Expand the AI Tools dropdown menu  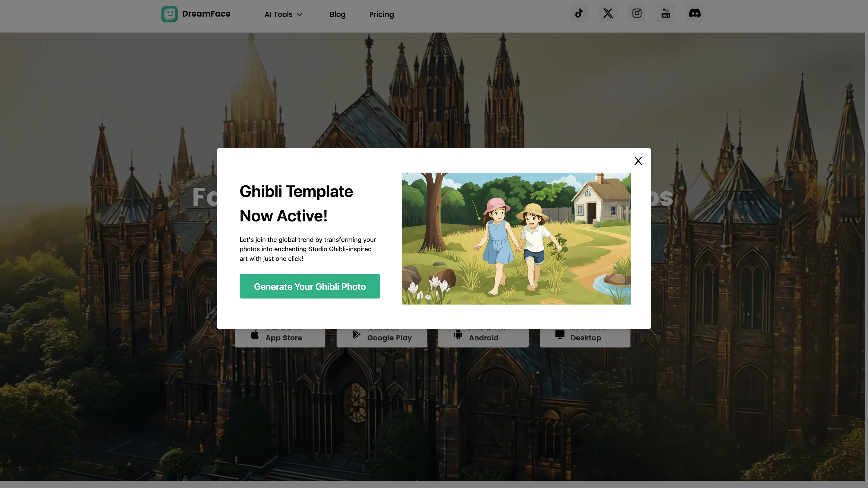coord(278,14)
